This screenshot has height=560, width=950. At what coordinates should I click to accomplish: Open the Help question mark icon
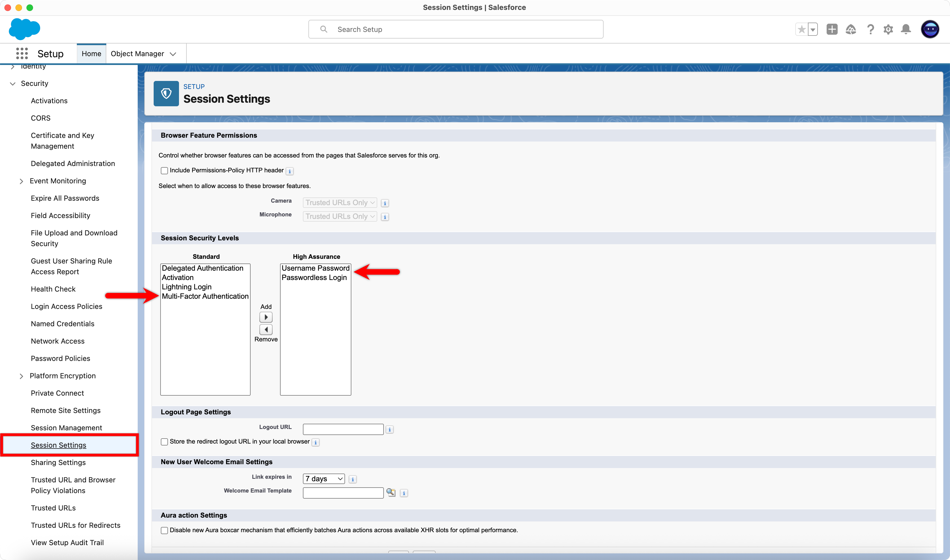tap(870, 29)
